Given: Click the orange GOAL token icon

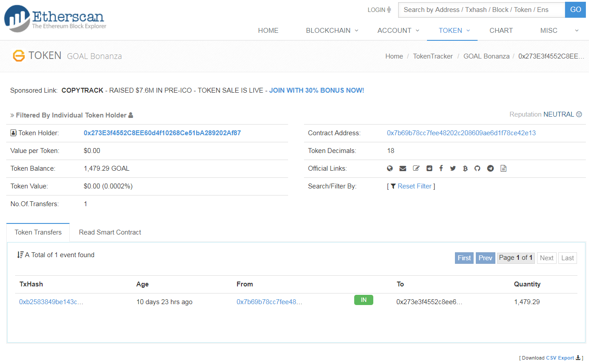Looking at the screenshot, I should [x=19, y=56].
